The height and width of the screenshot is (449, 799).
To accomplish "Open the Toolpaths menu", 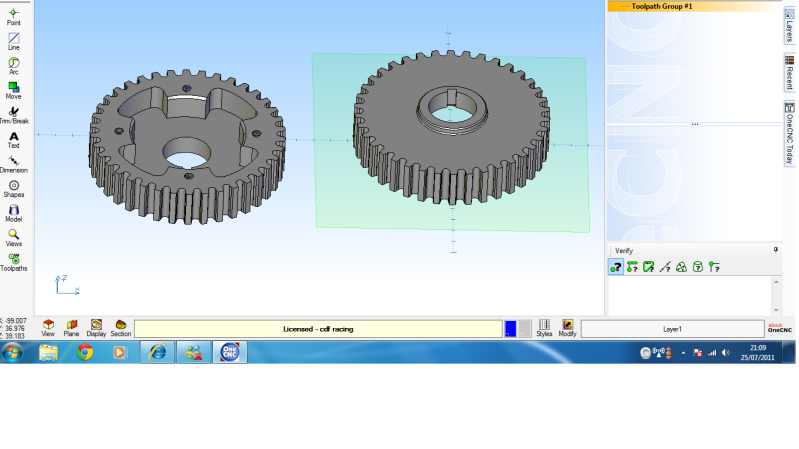I will (14, 262).
